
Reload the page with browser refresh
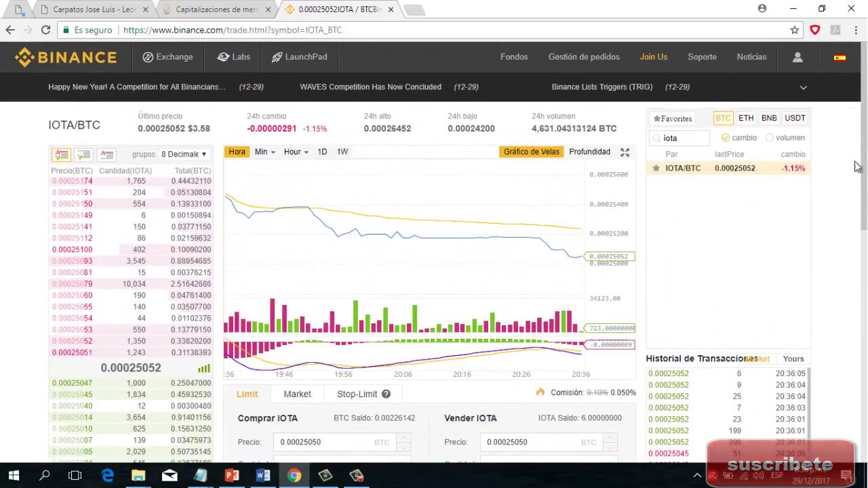[x=45, y=30]
